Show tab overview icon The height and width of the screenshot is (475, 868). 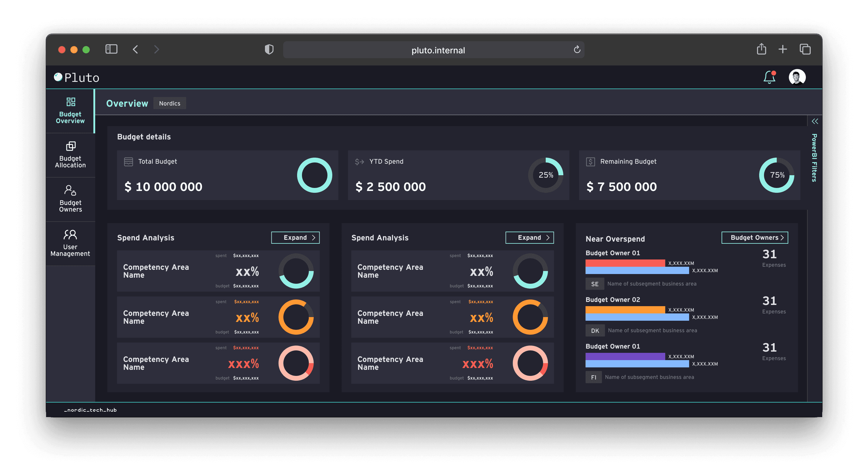point(805,49)
